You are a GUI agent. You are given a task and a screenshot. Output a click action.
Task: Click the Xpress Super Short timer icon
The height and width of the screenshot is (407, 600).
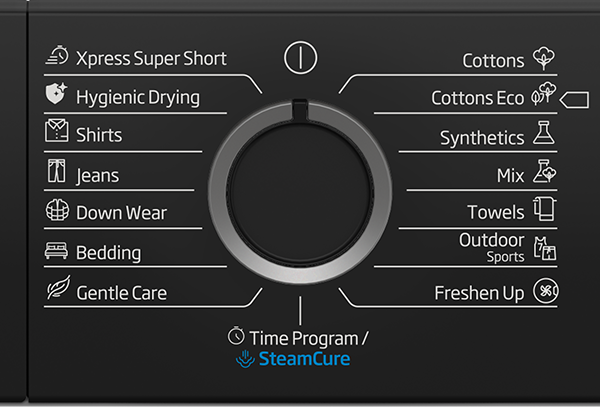57,58
